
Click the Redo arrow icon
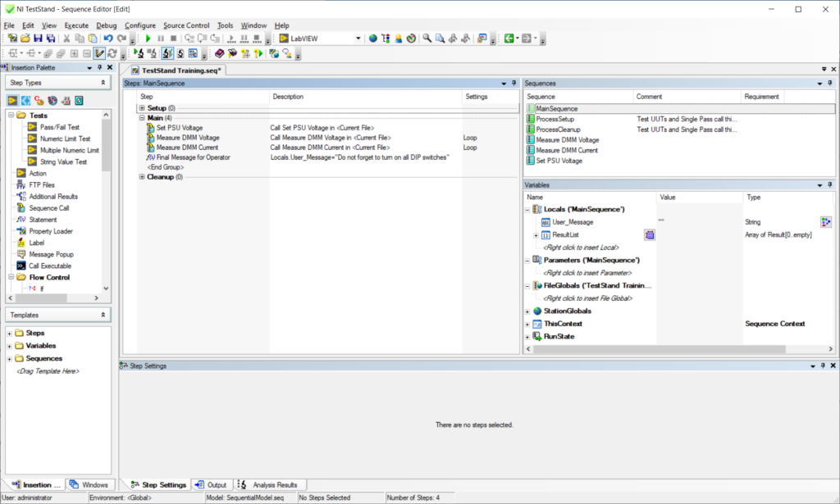tap(121, 39)
